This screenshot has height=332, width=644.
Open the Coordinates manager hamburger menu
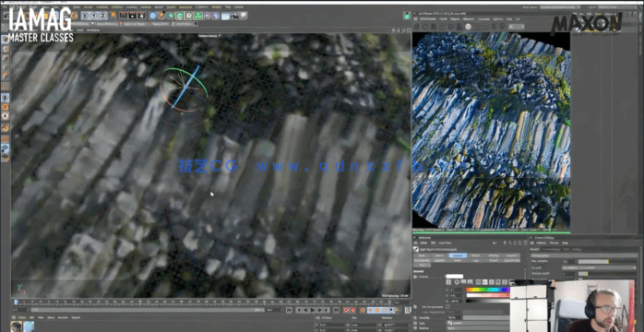318,317
